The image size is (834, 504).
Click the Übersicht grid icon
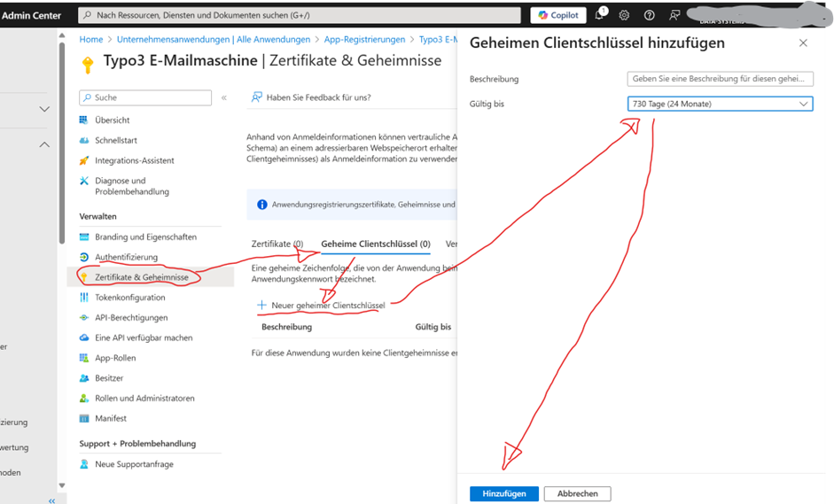83,120
